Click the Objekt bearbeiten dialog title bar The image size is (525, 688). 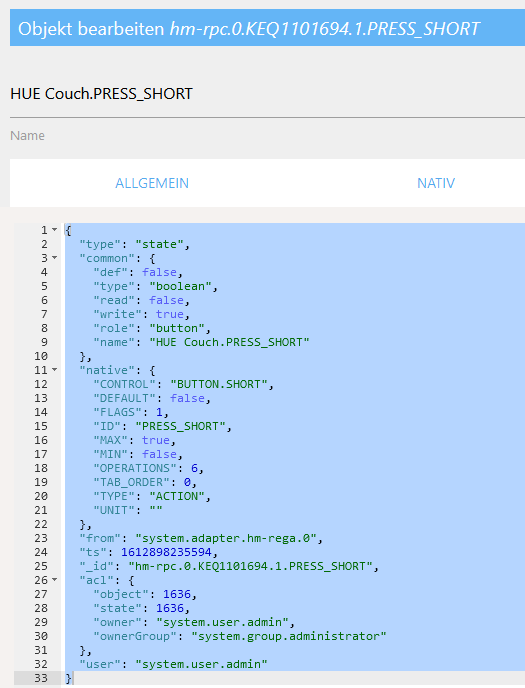click(x=267, y=28)
